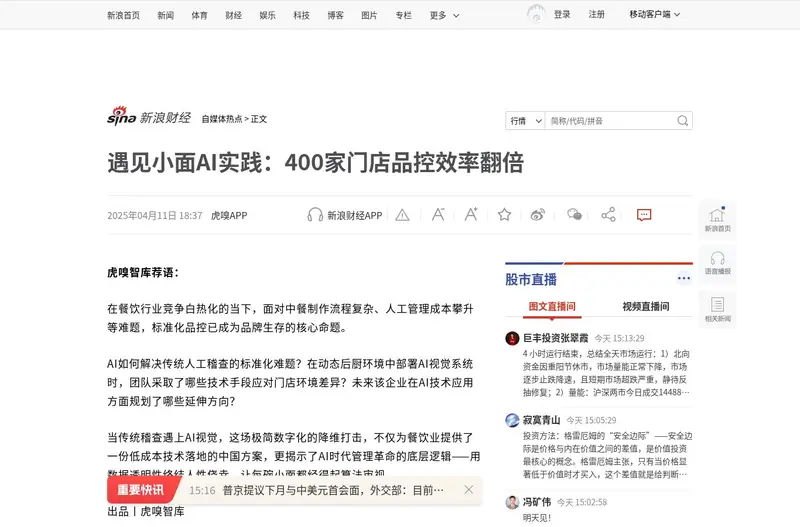The width and height of the screenshot is (800, 527).
Task: Click 巨丰投资张翠霞's avatar
Action: (x=512, y=338)
